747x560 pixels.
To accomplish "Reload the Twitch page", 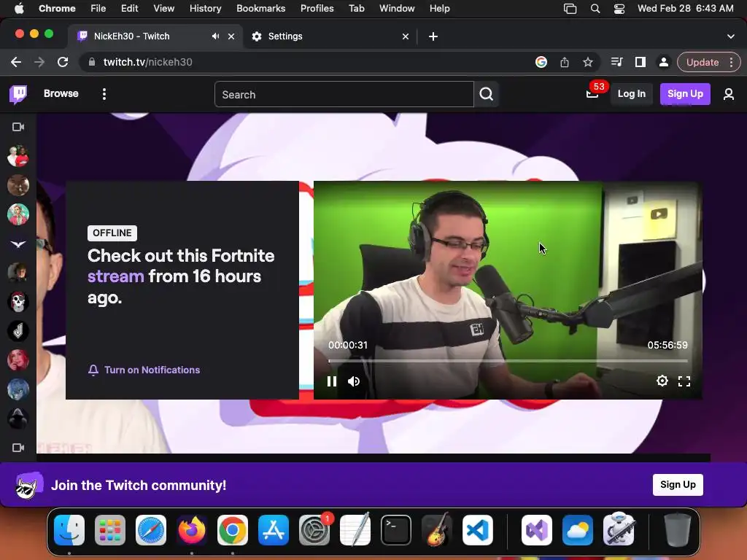I will [x=63, y=63].
